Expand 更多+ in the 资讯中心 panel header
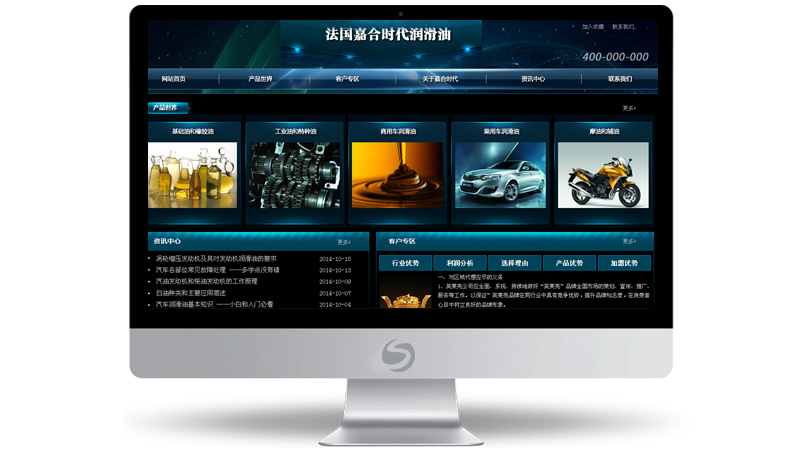The image size is (800, 453). click(x=344, y=241)
